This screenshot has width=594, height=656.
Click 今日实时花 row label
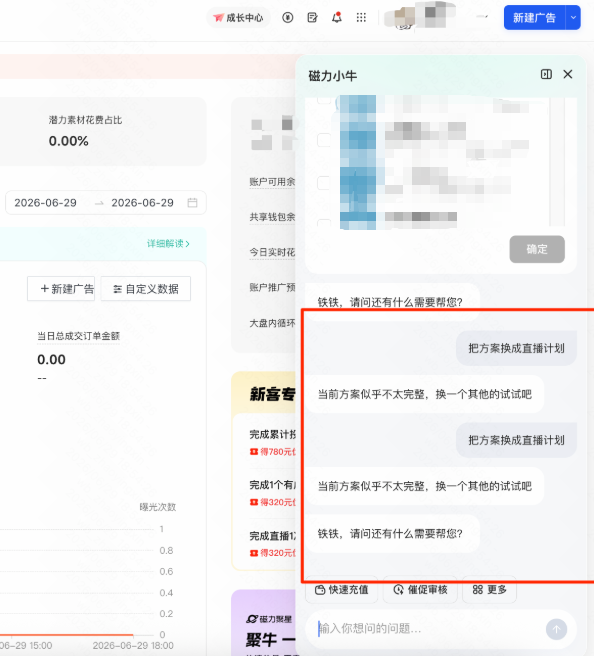(272, 252)
